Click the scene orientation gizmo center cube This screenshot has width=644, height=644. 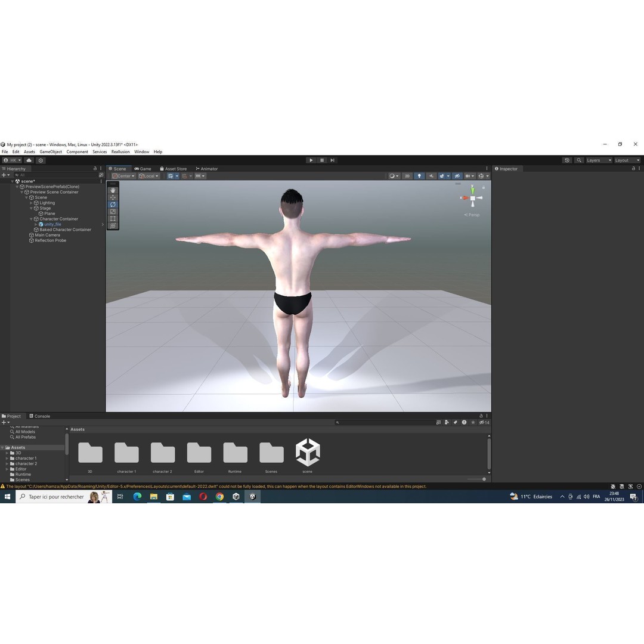472,199
